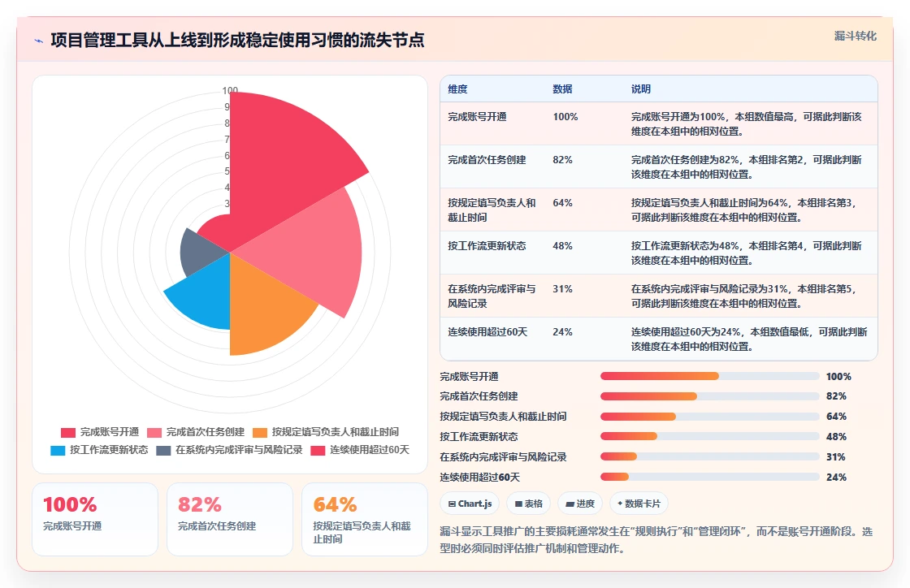Click the 维度 column header
The image size is (910, 588).
[x=457, y=89]
